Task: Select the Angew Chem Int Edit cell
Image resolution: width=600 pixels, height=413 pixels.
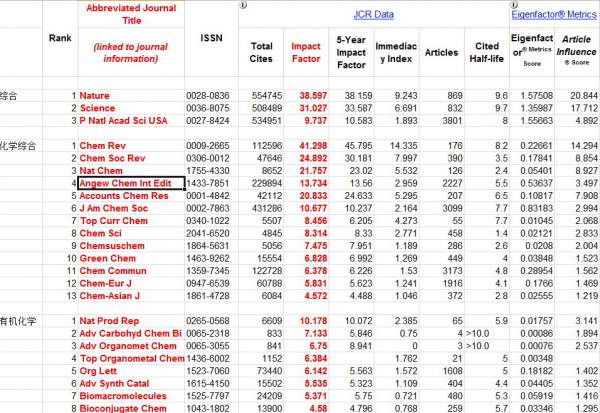Action: pyautogui.click(x=132, y=183)
